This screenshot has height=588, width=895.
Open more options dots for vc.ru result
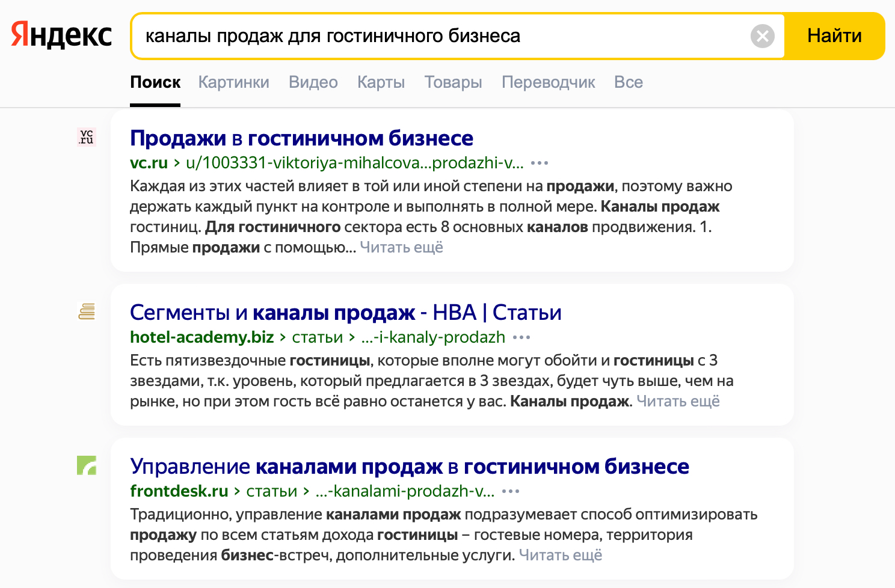pyautogui.click(x=540, y=163)
